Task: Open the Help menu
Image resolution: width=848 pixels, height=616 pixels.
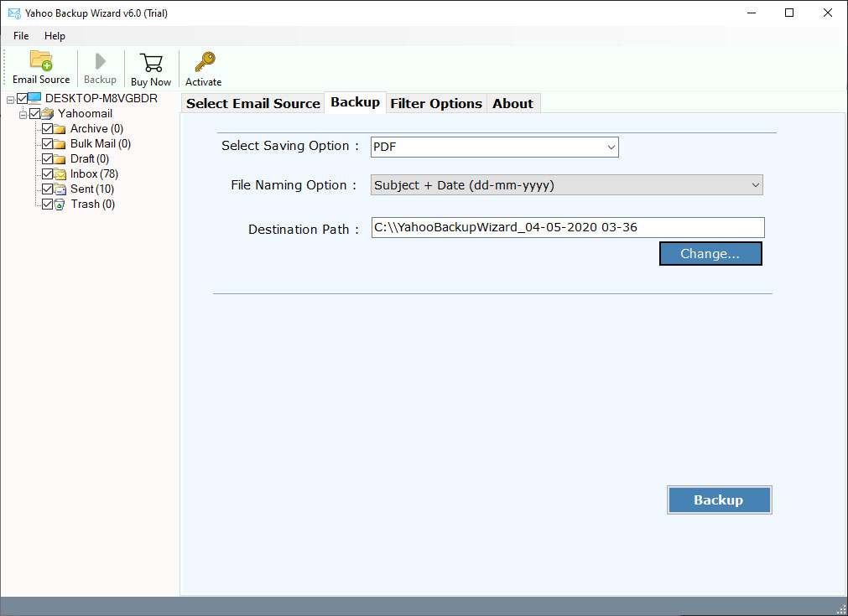Action: coord(55,36)
